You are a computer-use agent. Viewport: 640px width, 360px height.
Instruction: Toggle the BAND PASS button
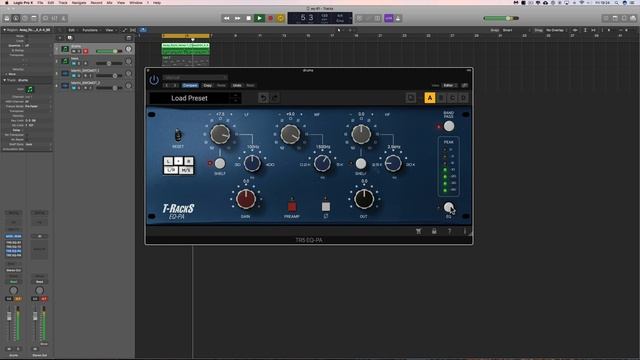[449, 126]
